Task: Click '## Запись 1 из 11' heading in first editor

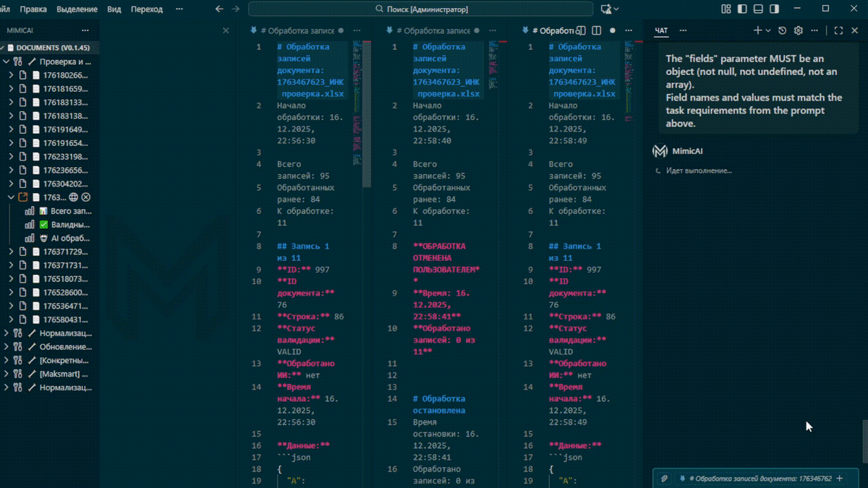Action: point(303,252)
